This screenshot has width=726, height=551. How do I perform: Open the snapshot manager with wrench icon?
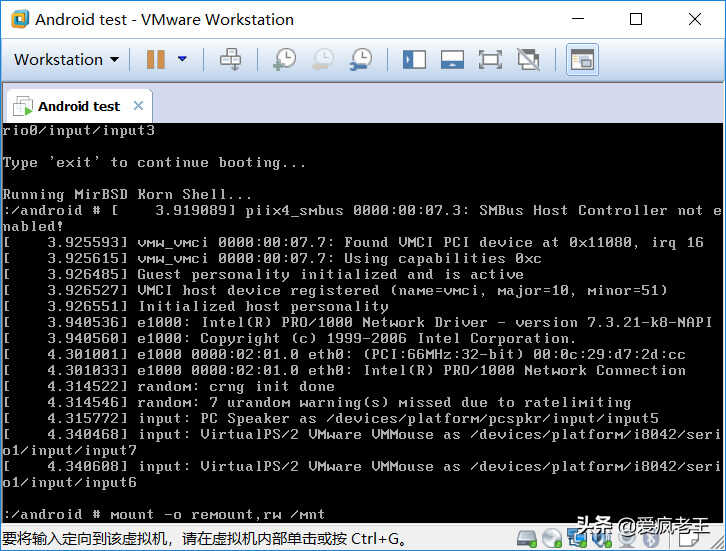click(x=361, y=60)
